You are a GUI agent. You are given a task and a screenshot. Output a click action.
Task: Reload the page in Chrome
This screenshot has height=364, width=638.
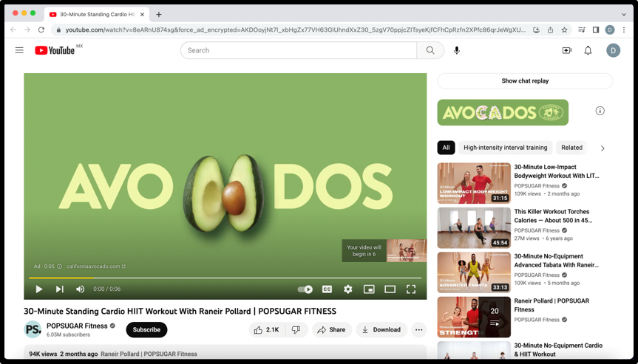click(x=41, y=30)
